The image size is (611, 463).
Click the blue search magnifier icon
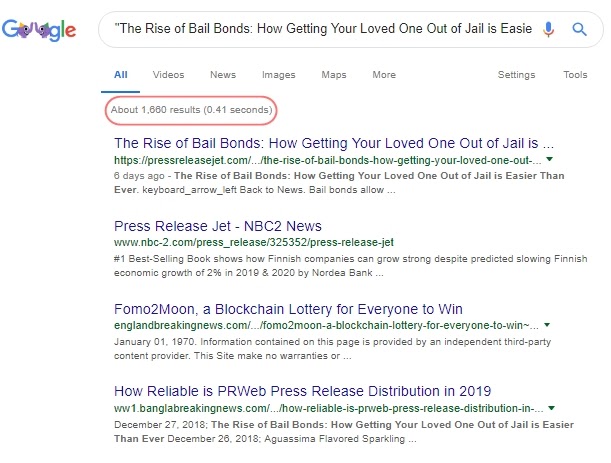(x=578, y=30)
